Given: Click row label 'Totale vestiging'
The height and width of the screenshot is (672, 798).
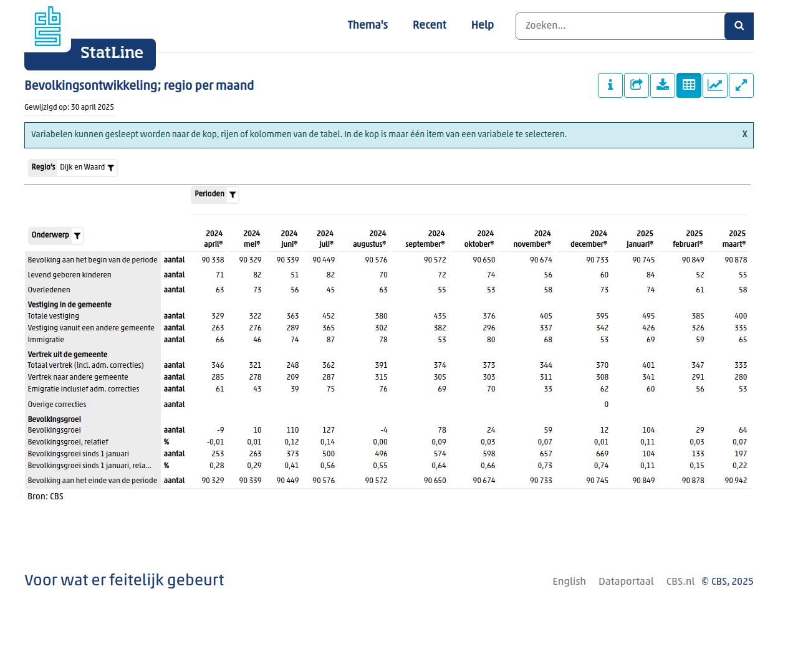Looking at the screenshot, I should 53,316.
